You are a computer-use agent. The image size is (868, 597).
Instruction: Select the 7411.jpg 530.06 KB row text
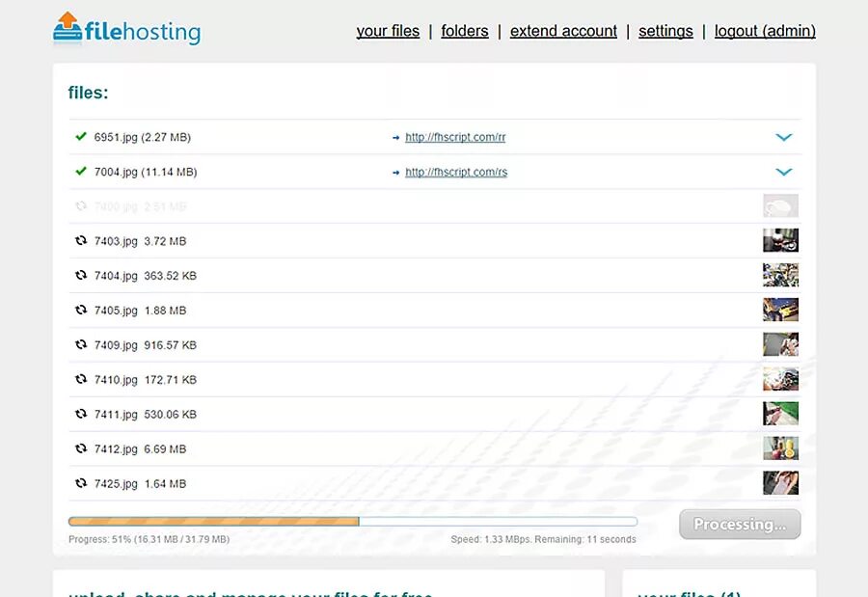coord(145,415)
